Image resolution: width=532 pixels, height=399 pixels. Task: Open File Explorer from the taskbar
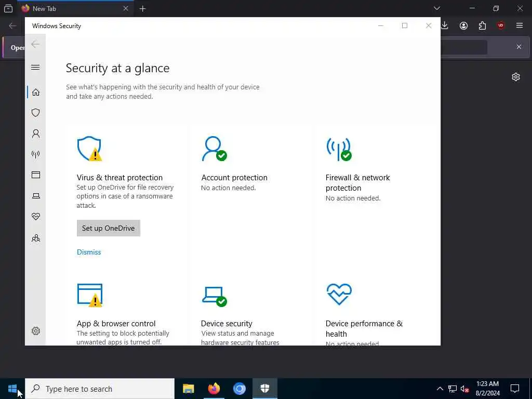(188, 389)
